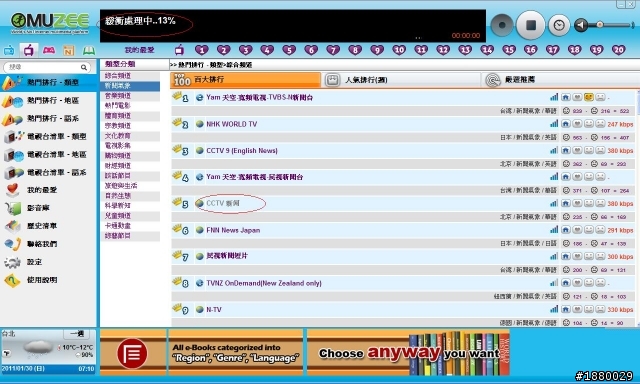The width and height of the screenshot is (640, 384).
Task: Click home icon in NHK WORLD TV row
Action: point(566,124)
